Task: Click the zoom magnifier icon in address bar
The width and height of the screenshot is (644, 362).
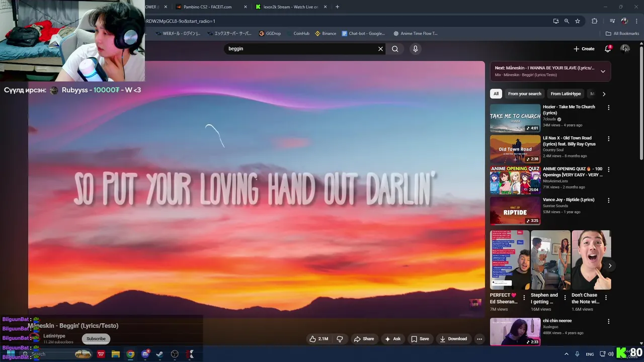Action: [x=567, y=21]
